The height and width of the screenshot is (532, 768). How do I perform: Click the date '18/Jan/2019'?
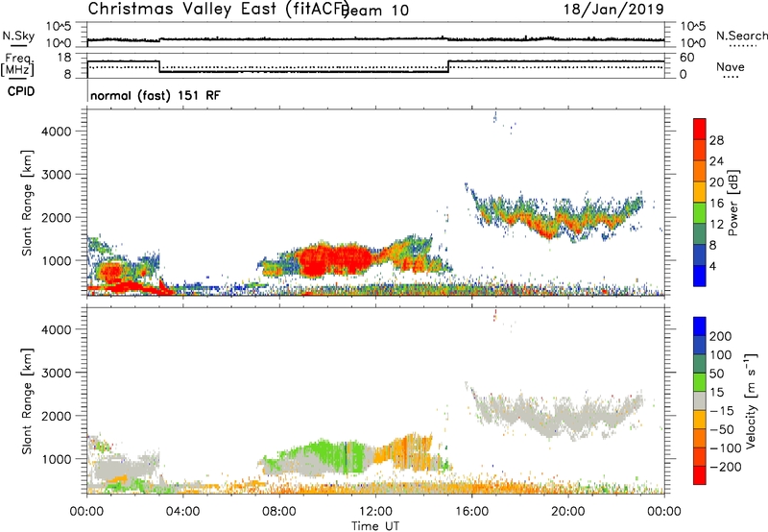click(x=613, y=9)
